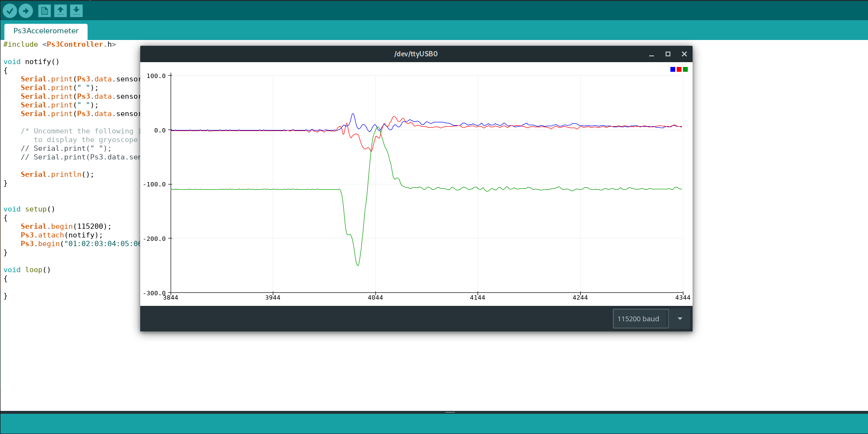
Task: Open the 115200 baud rate combo box
Action: [x=641, y=319]
